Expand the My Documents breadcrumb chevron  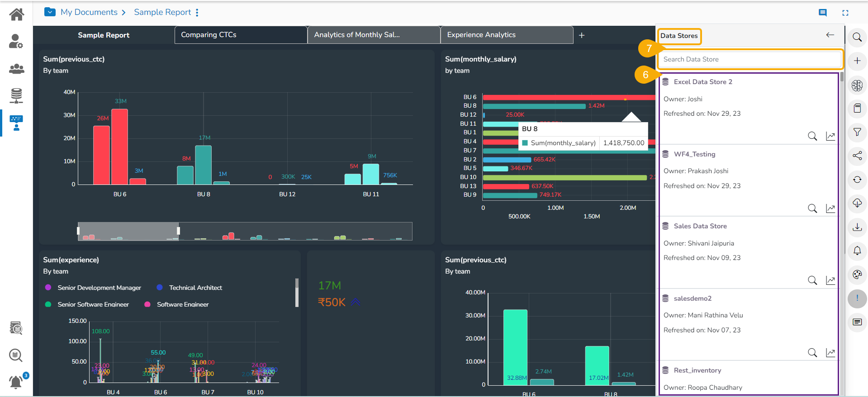124,13
